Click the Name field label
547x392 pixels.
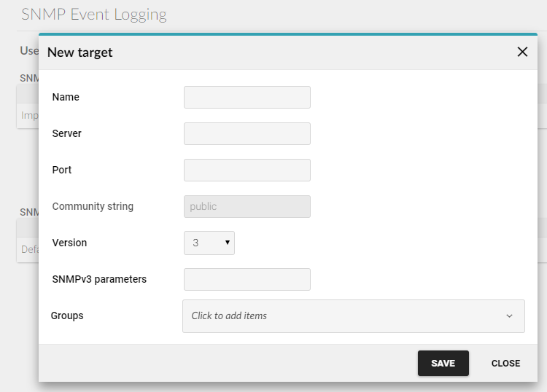pos(66,97)
